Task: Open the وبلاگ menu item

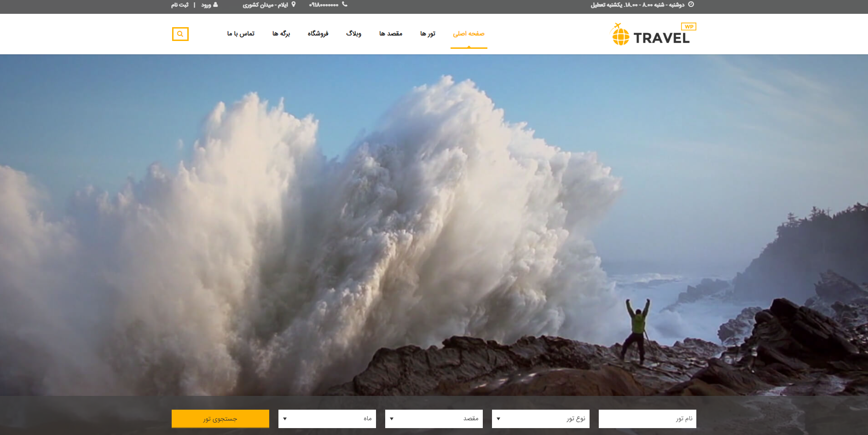Action: 353,34
